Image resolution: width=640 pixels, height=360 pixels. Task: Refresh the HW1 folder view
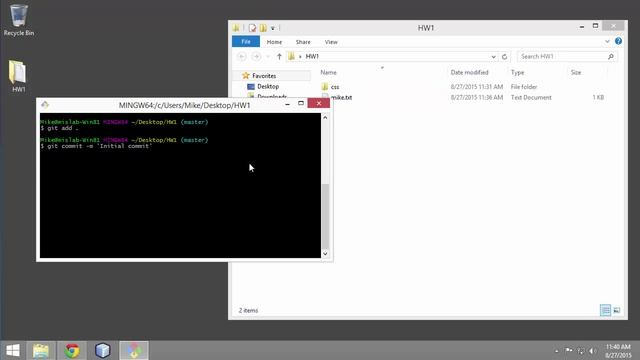coord(504,57)
